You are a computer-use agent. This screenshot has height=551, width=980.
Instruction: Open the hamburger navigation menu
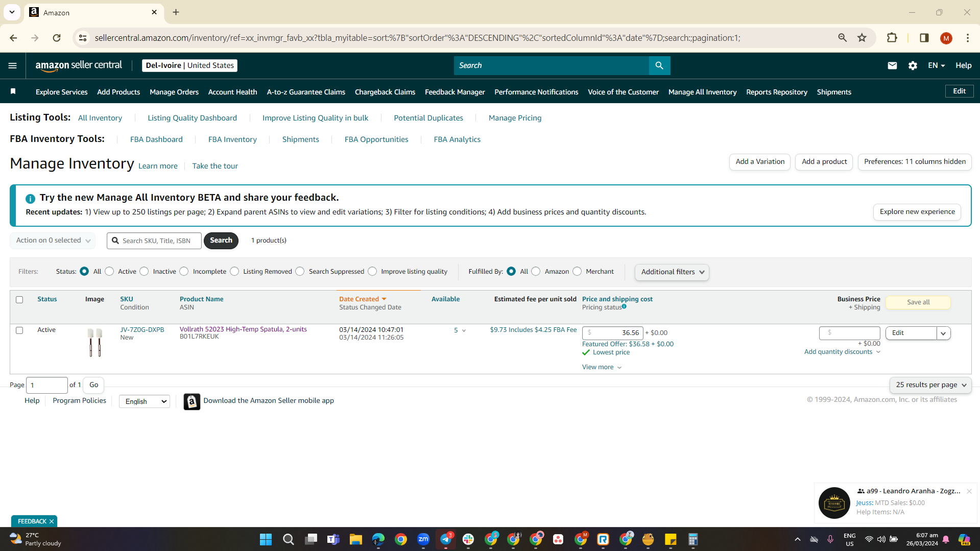point(13,65)
